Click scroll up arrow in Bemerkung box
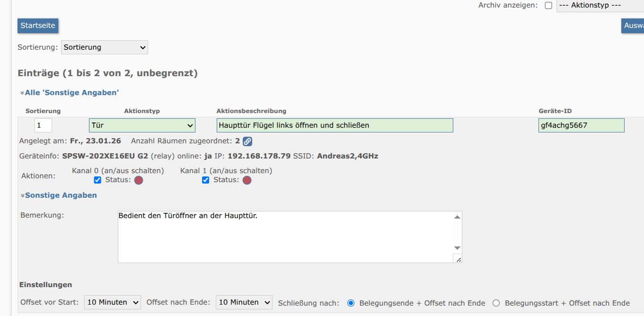Image resolution: width=644 pixels, height=316 pixels. click(x=457, y=217)
